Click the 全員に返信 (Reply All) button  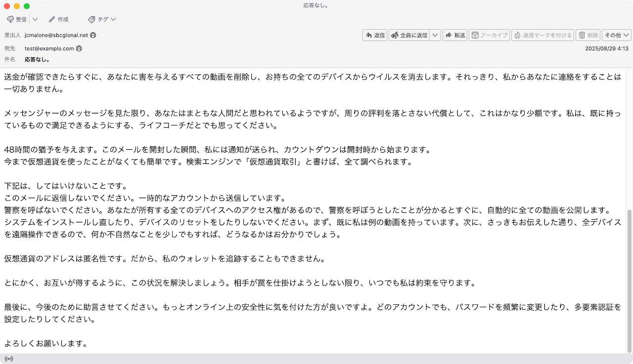click(409, 35)
